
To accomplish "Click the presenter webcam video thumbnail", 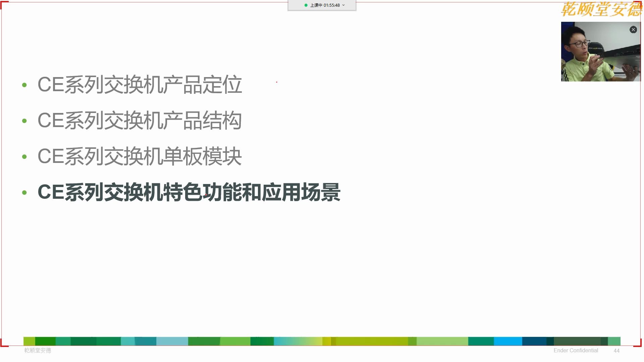I will pos(601,52).
